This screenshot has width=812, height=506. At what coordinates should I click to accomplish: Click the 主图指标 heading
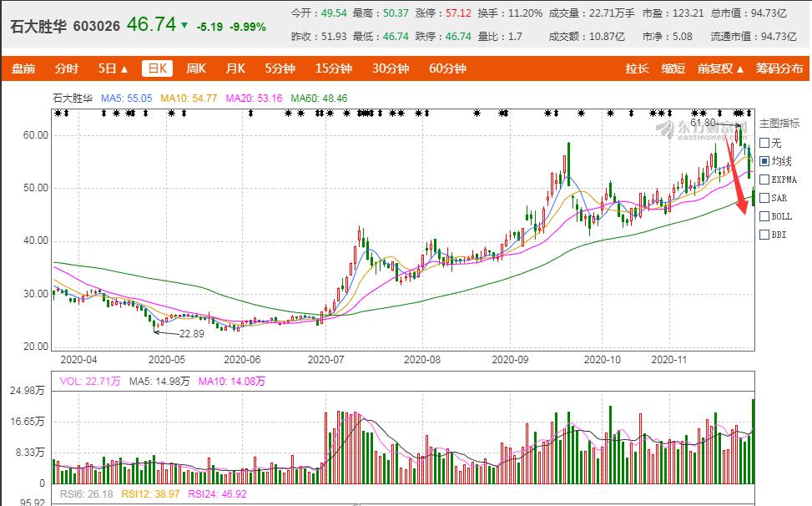(779, 124)
